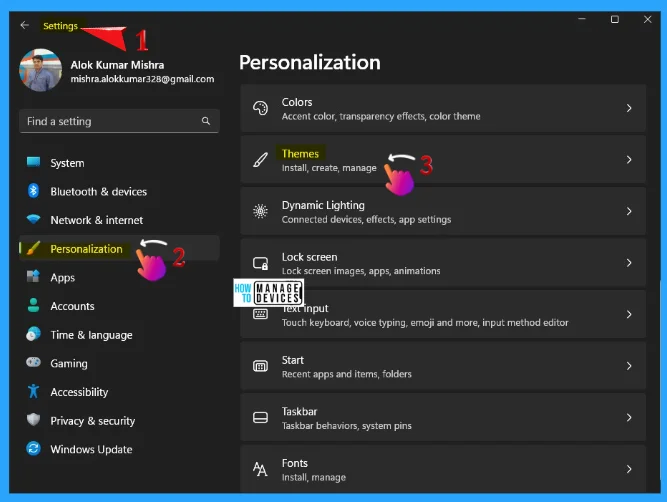This screenshot has width=667, height=502.
Task: Open the Accounts category
Action: pos(119,306)
